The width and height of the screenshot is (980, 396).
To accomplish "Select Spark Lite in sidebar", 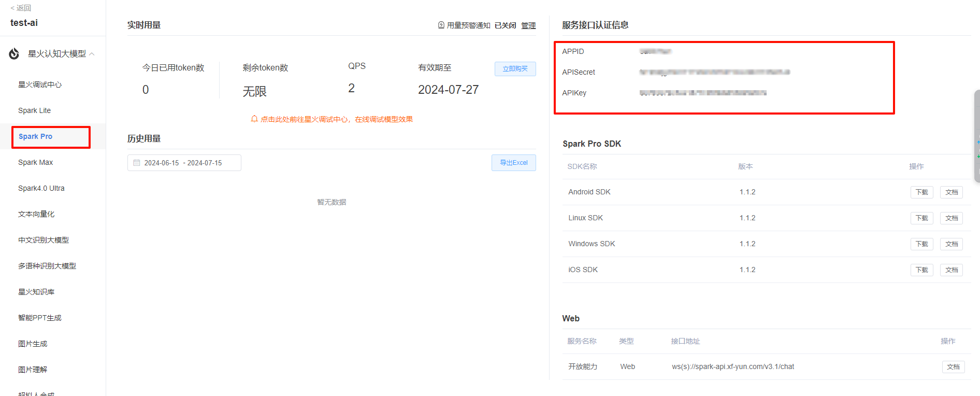I will click(x=34, y=110).
